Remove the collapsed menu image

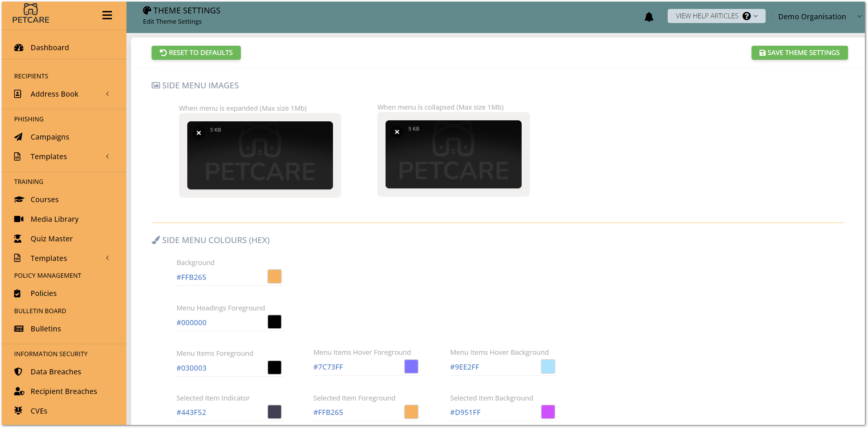coord(397,132)
